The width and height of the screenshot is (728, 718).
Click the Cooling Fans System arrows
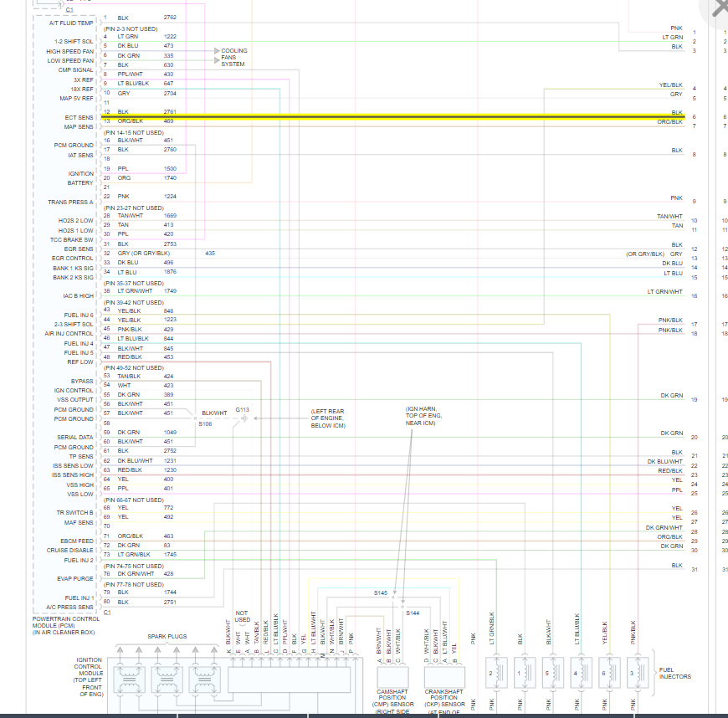[217, 56]
